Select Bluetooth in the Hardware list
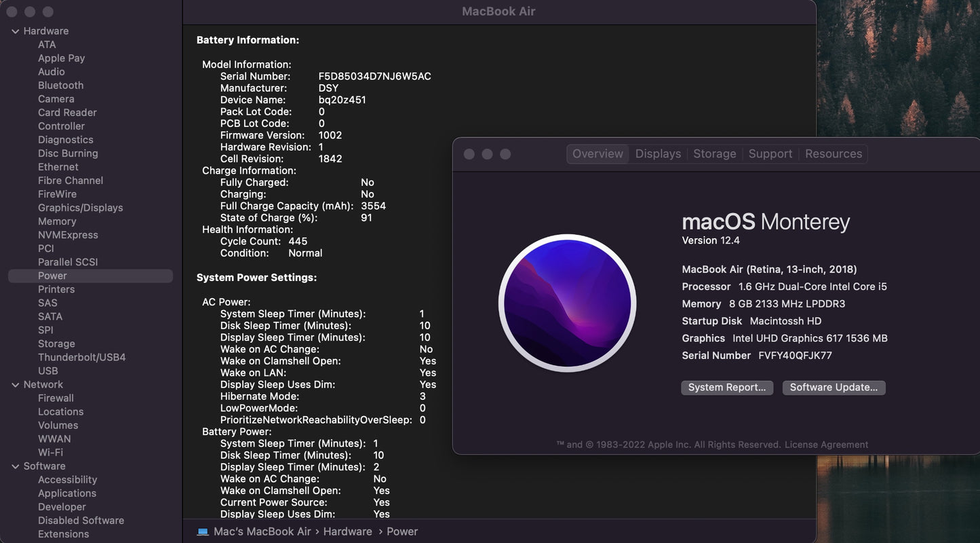Screen dimensions: 980x543 (60, 86)
